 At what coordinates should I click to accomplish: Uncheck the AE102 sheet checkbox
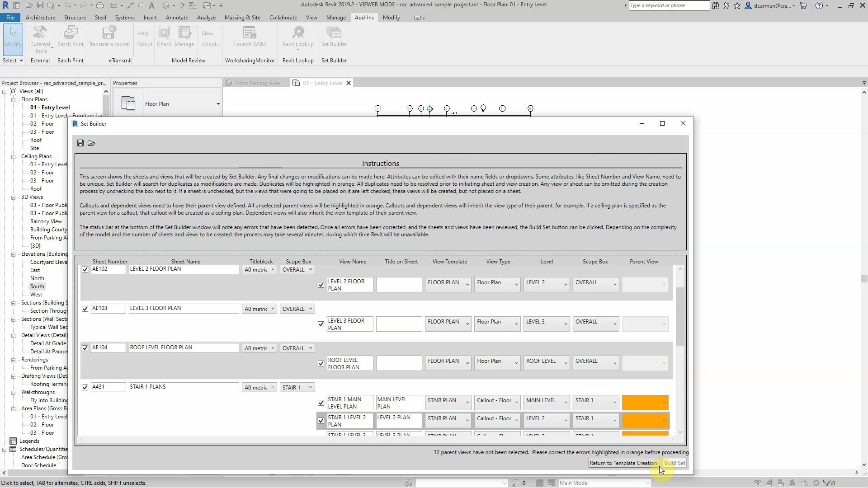point(85,270)
